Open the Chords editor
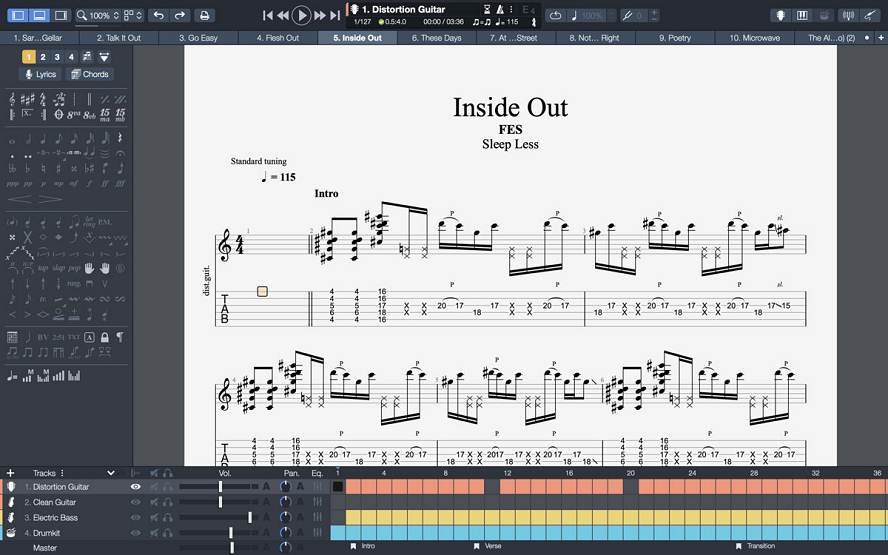 (x=89, y=74)
